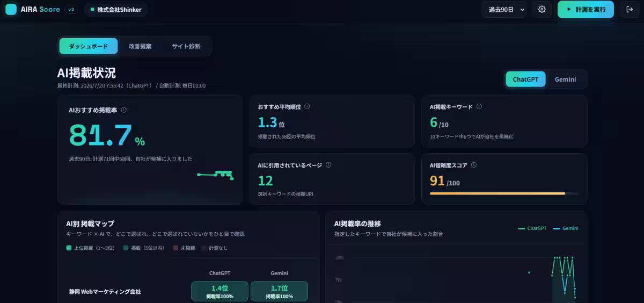Click the 未掲載 legend swatch
This screenshot has height=303, width=644.
175,248
